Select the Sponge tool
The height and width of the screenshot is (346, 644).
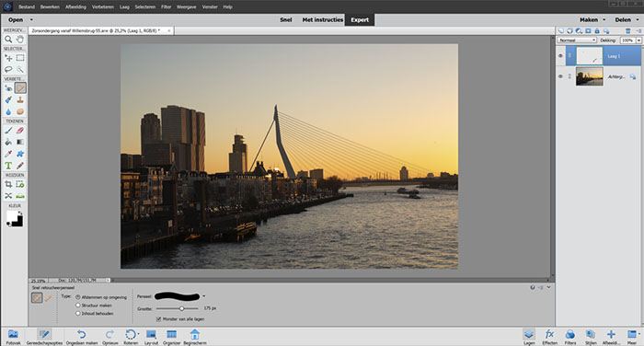tap(20, 111)
